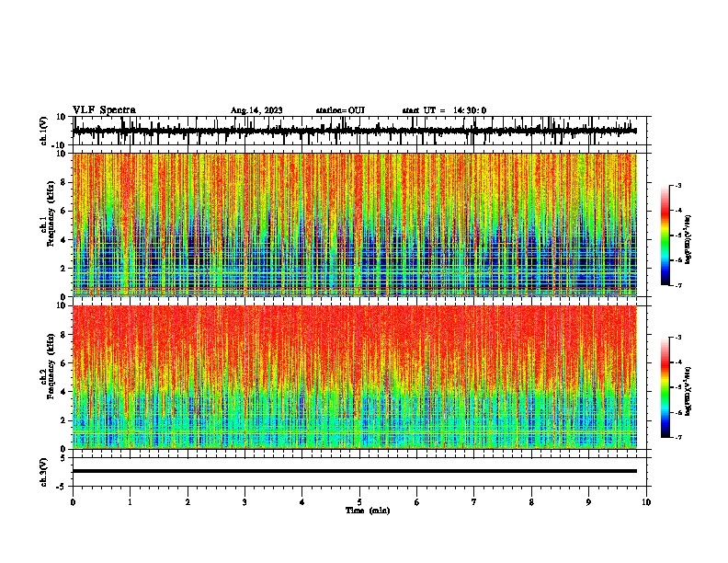Screen dimensions: 728x563
Task: Click the "ch.1(V)" waveform axis label
Action: [44, 131]
